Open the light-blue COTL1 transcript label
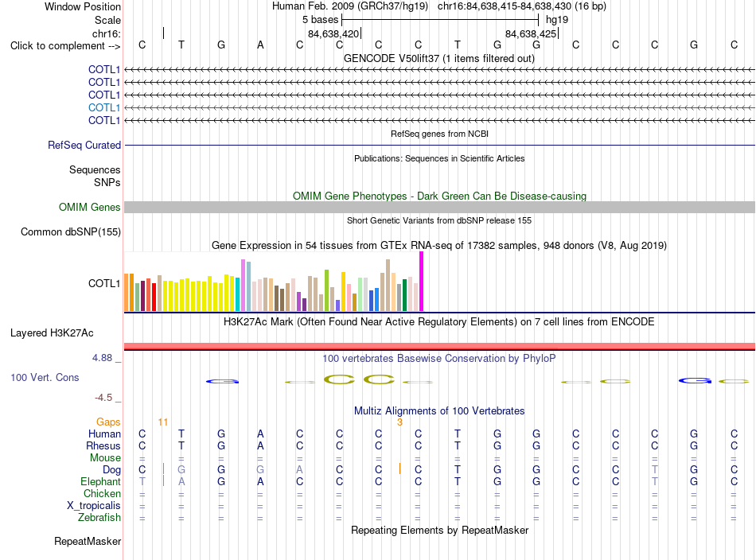Viewport: 756px width, 560px height. click(x=103, y=107)
